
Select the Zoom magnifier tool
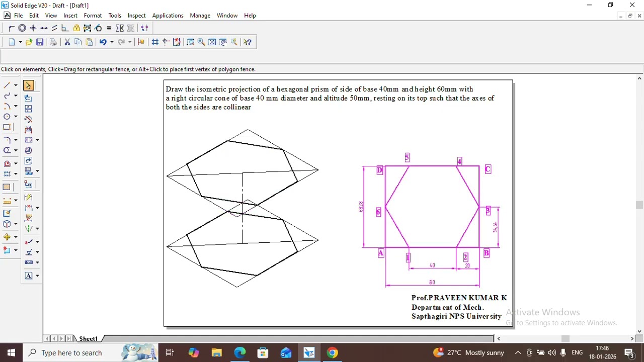coord(201,42)
